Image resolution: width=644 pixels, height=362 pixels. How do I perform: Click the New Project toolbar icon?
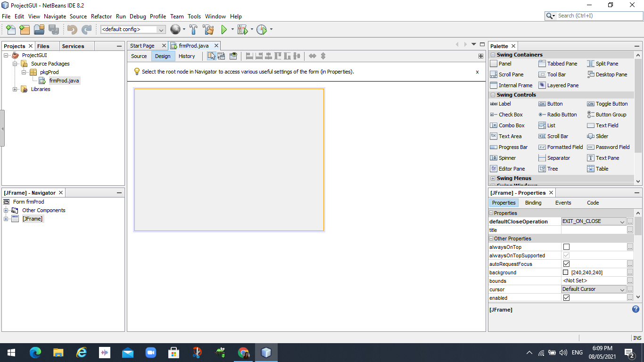click(x=25, y=29)
